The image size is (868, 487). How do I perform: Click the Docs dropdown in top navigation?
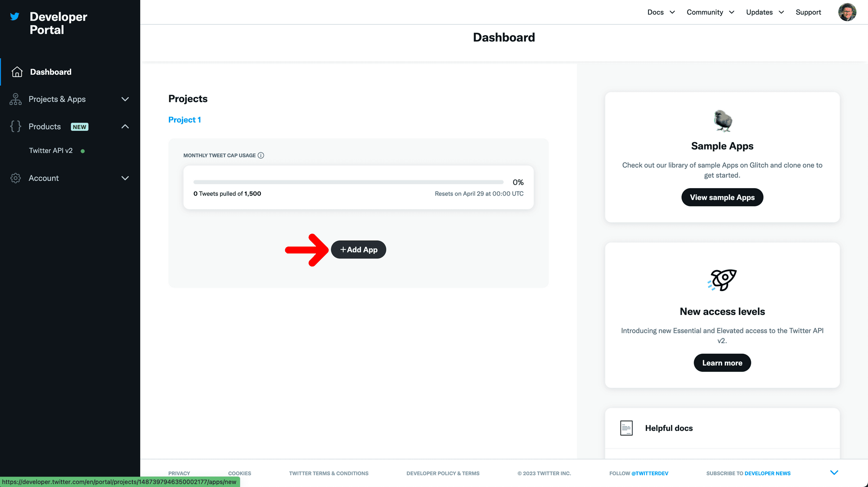(x=660, y=12)
